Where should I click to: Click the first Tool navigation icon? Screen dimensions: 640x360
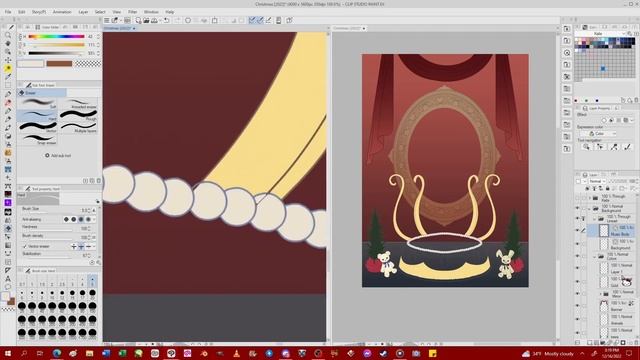pyautogui.click(x=587, y=147)
